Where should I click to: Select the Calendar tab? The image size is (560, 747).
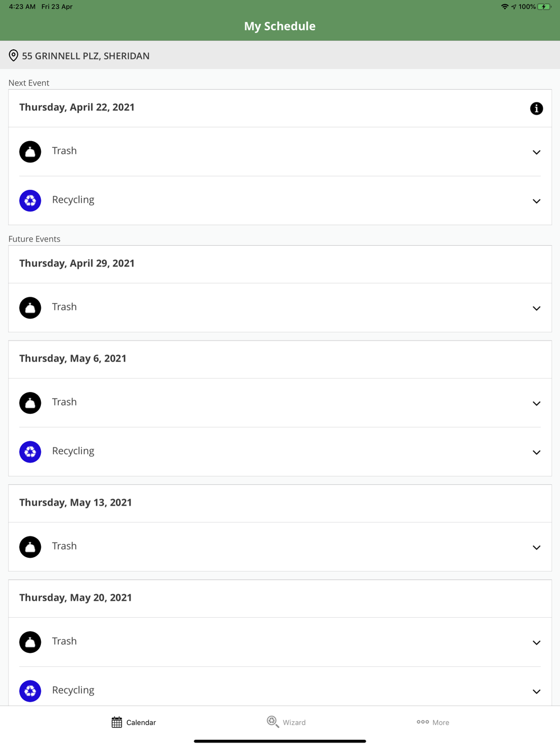point(134,722)
